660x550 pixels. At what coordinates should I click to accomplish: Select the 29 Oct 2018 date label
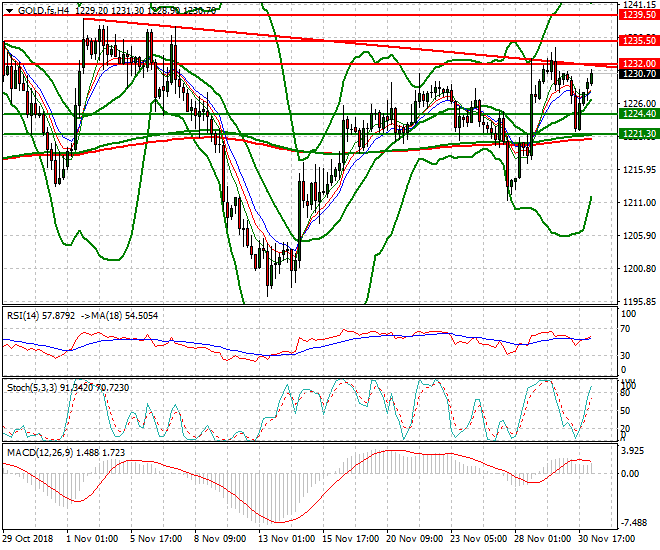pos(28,539)
